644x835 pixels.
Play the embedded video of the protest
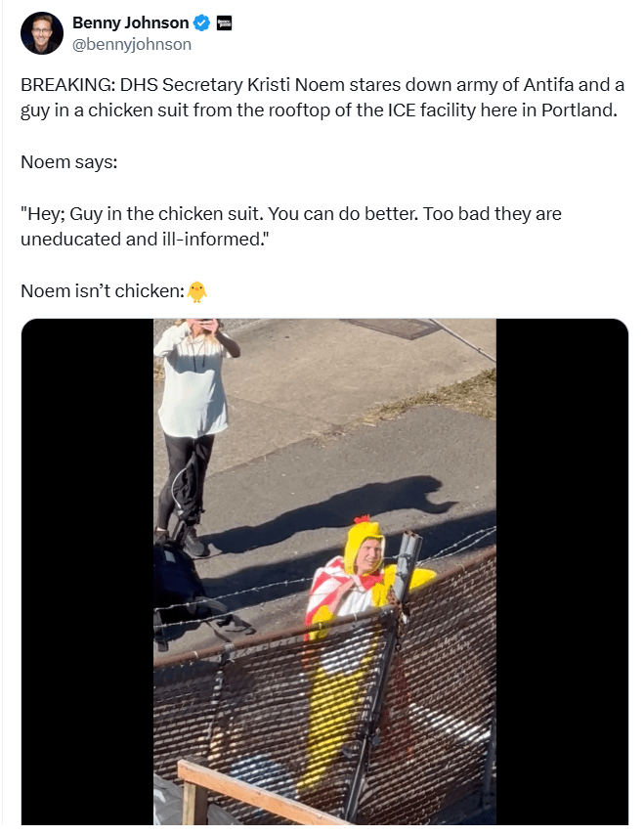324,571
